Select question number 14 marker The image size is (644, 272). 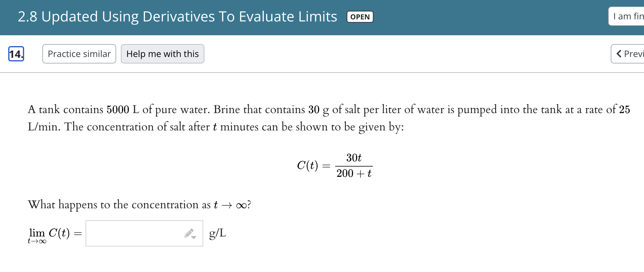[16, 54]
